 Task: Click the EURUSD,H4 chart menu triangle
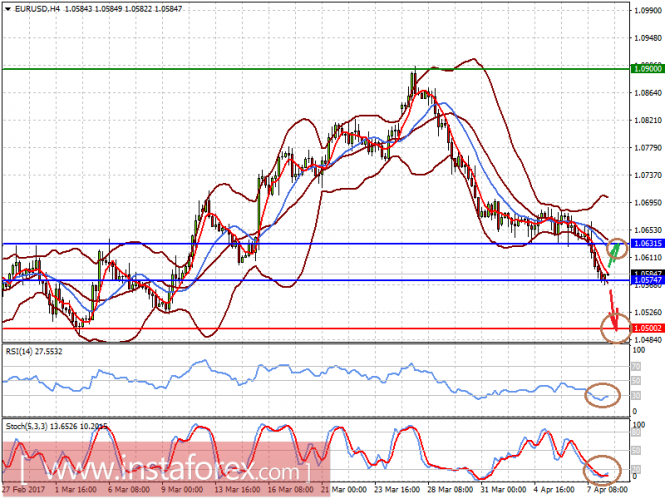pyautogui.click(x=8, y=9)
